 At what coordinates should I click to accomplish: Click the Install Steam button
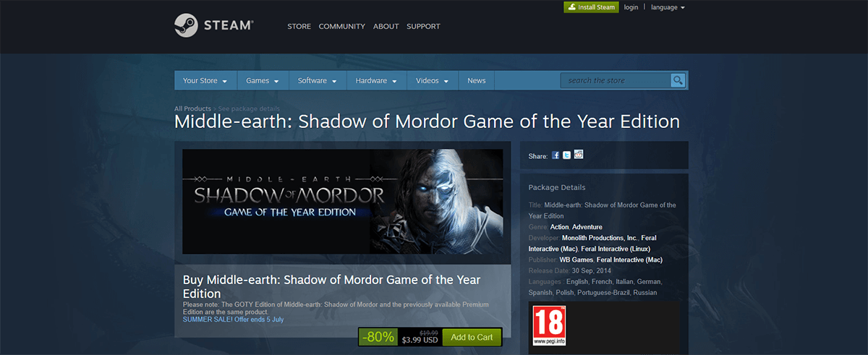[591, 7]
